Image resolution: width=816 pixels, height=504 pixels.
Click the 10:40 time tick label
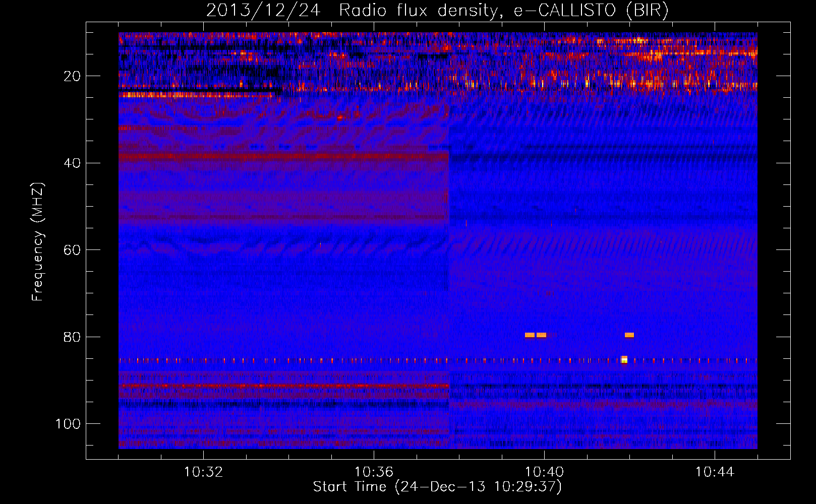pyautogui.click(x=544, y=472)
